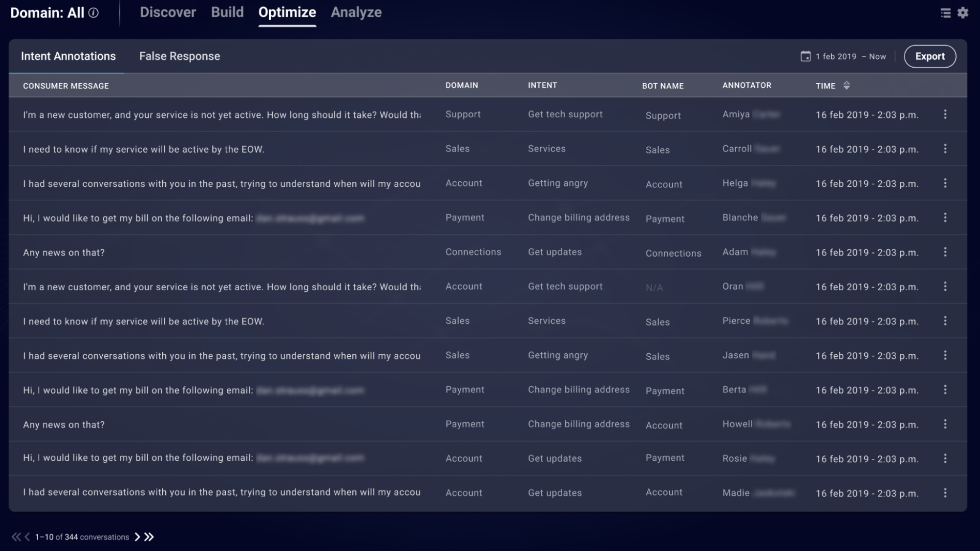Go to the next page of conversations
Viewport: 980px width, 551px height.
(137, 537)
